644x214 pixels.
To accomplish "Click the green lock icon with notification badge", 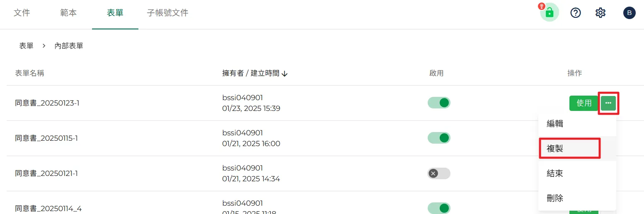I will tap(550, 12).
